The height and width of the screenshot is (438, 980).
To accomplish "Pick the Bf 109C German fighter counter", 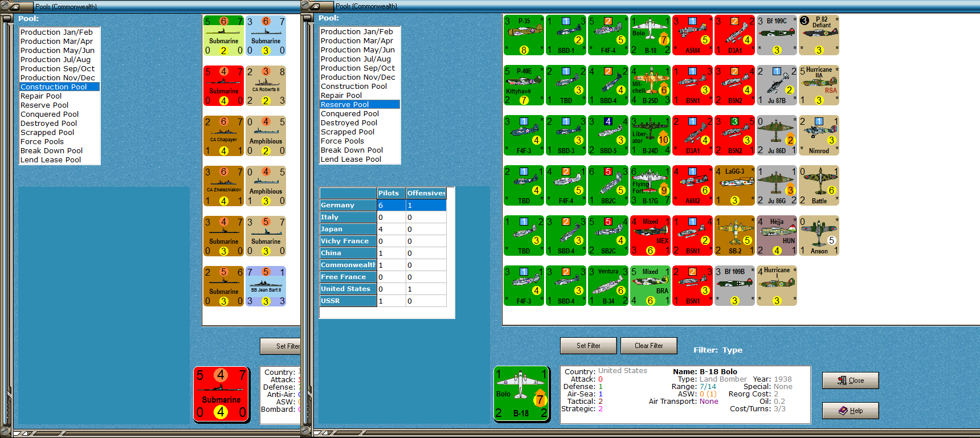I will point(777,35).
